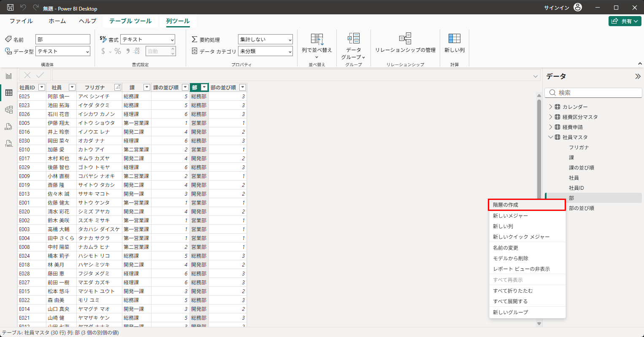Viewport: 644px width, 337px height.
Task: Open the account avatar next to サインイン
Action: 578,8
